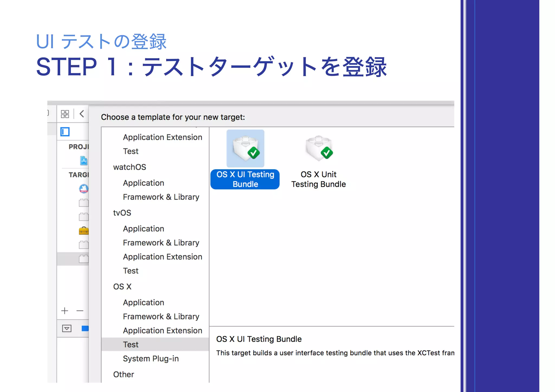Click the first empty bundle target icon
The width and height of the screenshot is (555, 392).
tap(84, 203)
